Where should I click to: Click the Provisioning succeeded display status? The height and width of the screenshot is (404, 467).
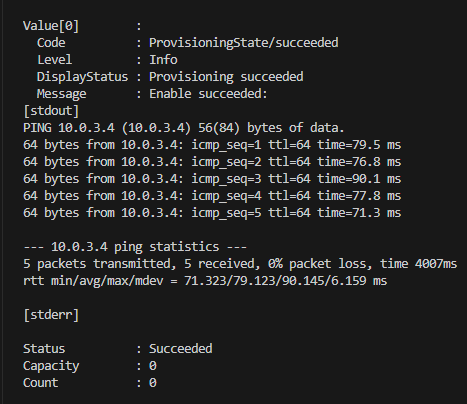[x=226, y=77]
